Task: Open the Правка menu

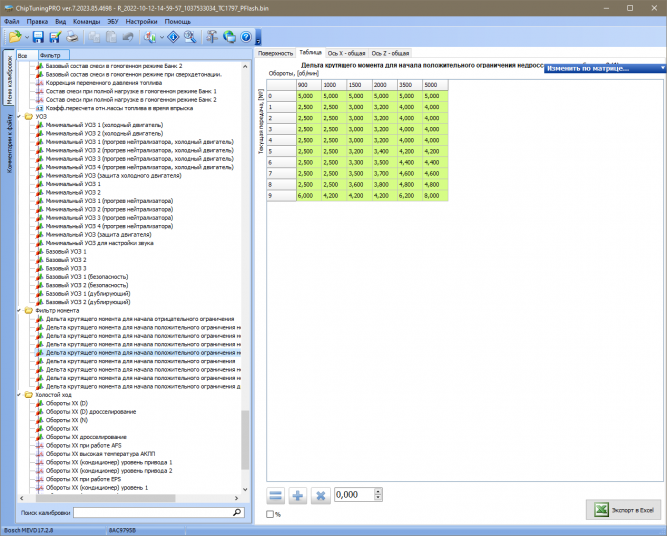Action: click(37, 21)
